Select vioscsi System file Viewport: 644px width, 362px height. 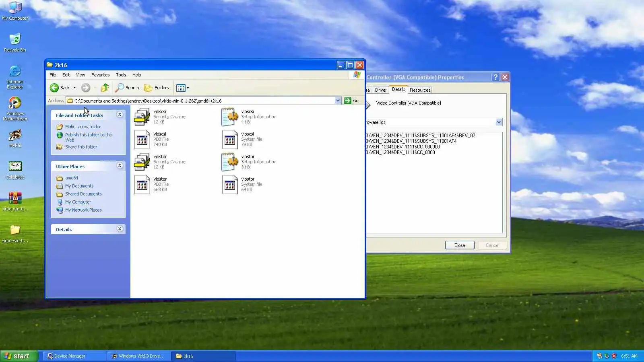(x=242, y=139)
